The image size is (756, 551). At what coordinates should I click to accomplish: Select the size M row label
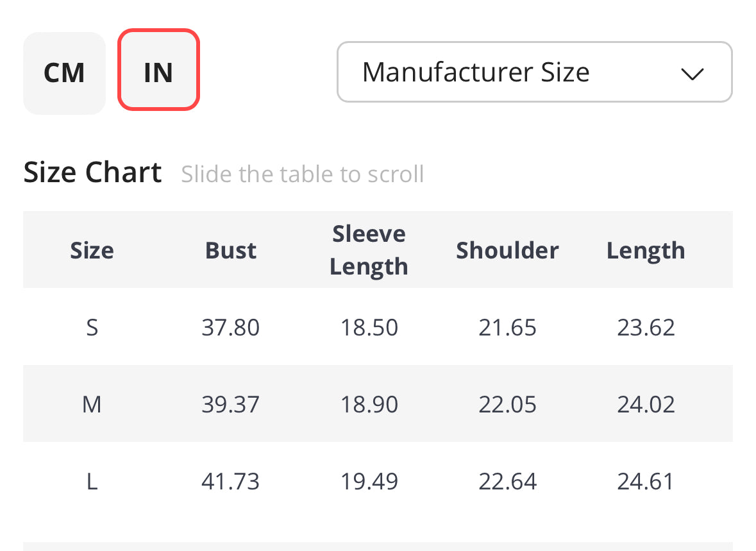[92, 404]
